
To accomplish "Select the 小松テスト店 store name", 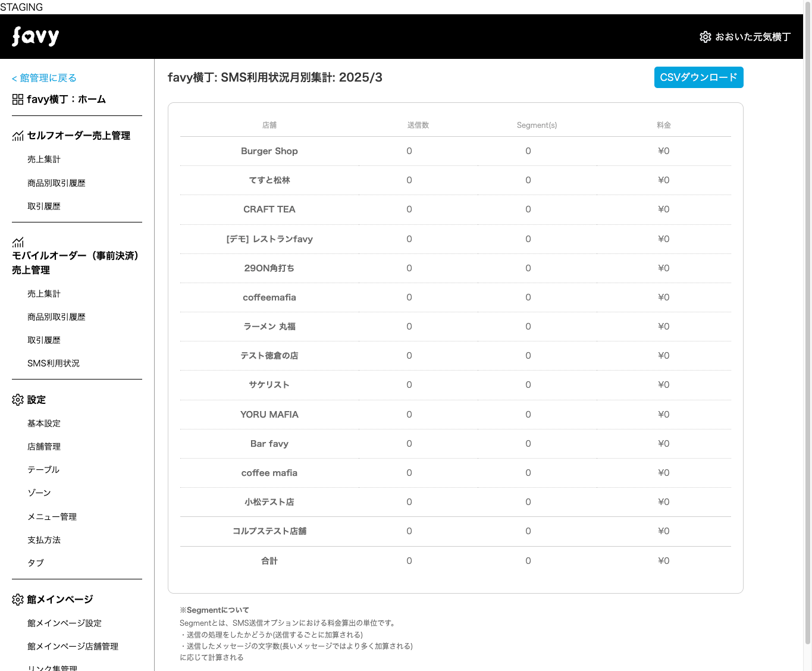I will click(x=269, y=502).
